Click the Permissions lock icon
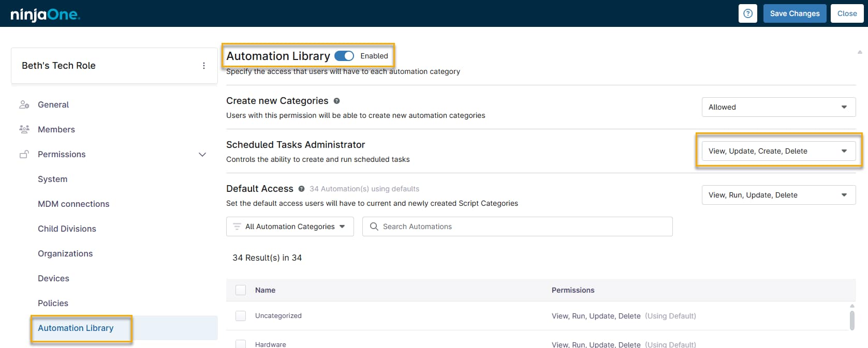The height and width of the screenshot is (348, 868). point(24,154)
